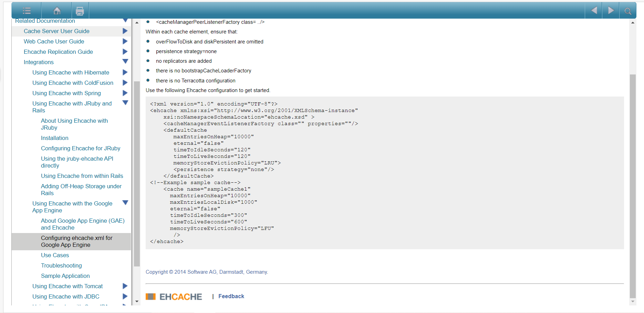644x313 pixels.
Task: Open About Using Ehcache with JRuby
Action: [74, 124]
